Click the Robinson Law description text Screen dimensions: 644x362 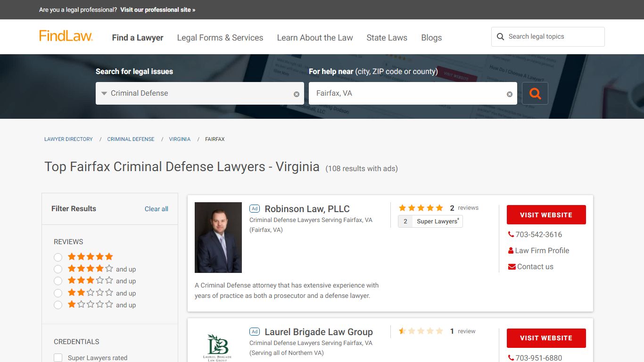[287, 290]
